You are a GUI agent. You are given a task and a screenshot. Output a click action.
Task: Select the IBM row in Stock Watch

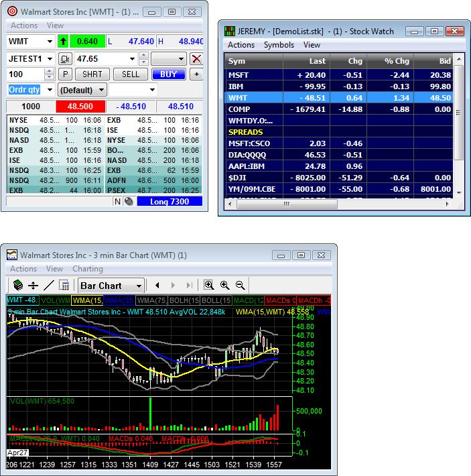(339, 86)
